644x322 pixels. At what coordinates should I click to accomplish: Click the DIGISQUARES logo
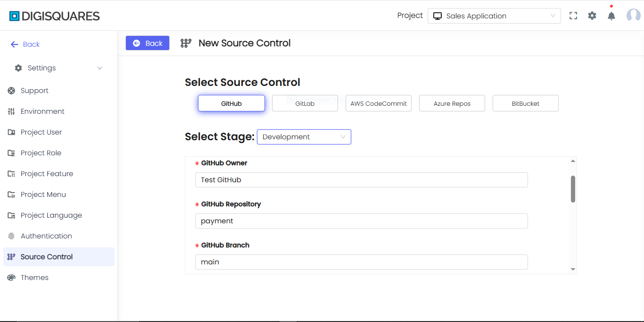click(55, 16)
